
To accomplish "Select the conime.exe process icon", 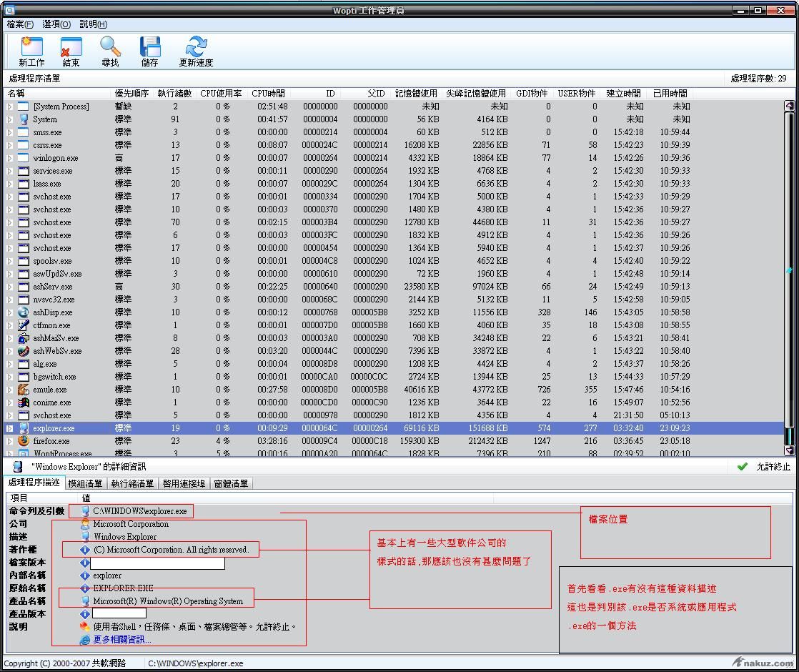I will (x=24, y=402).
